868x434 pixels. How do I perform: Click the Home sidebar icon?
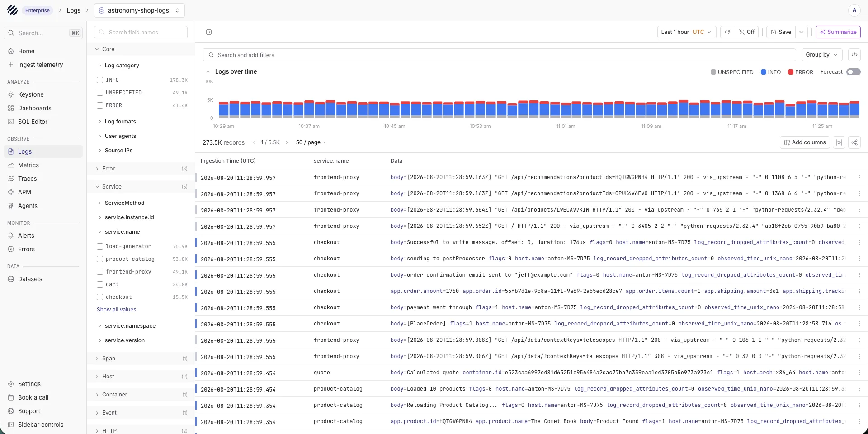(x=11, y=51)
